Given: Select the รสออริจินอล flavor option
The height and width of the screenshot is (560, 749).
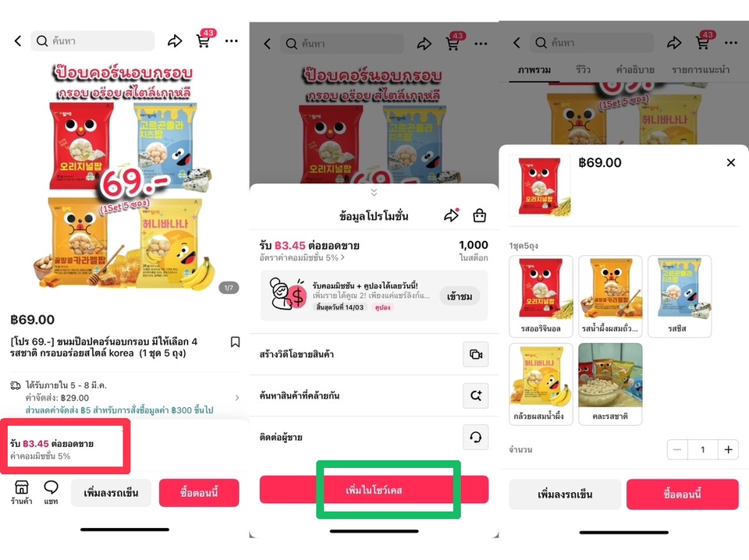Looking at the screenshot, I should pos(541,296).
